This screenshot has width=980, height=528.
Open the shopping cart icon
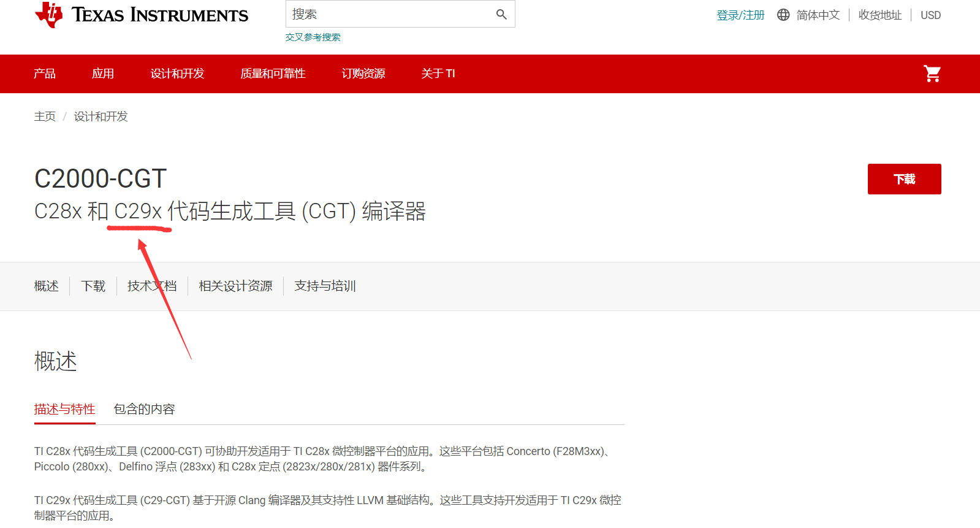(x=932, y=74)
